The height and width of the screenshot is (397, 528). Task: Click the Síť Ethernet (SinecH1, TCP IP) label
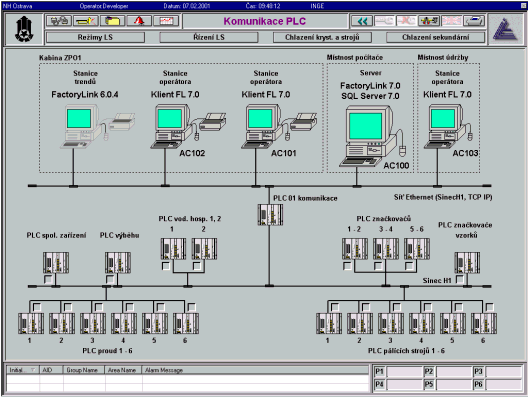(x=443, y=197)
